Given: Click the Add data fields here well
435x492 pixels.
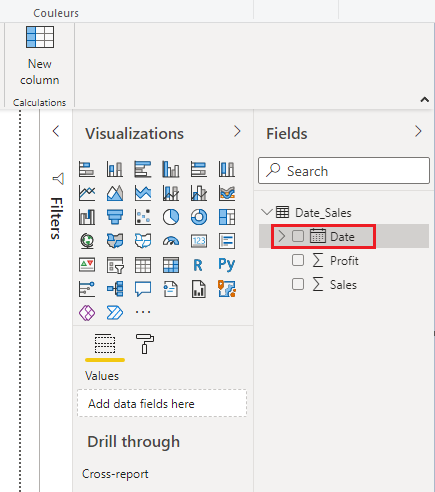Looking at the screenshot, I should pos(162,403).
